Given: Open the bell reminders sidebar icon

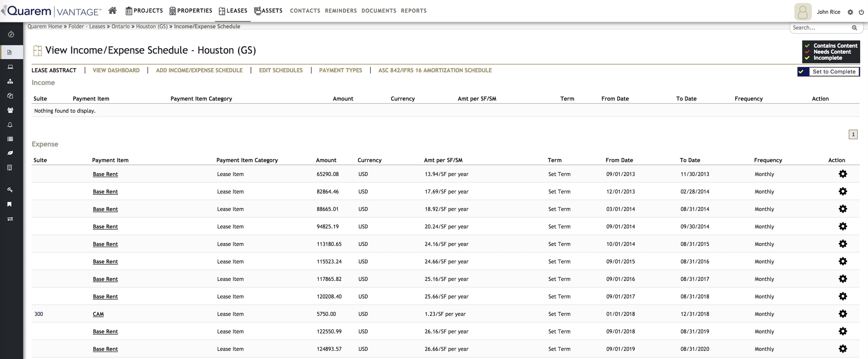Looking at the screenshot, I should click(x=10, y=125).
